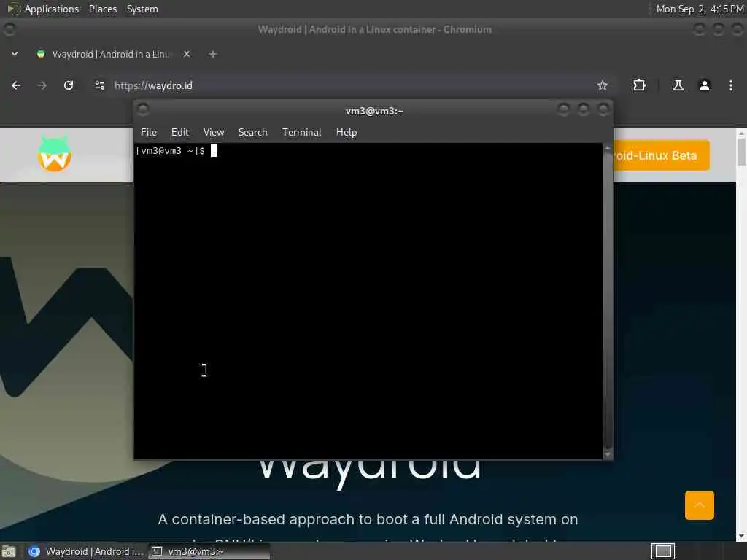Click the vm3@vm3:~ terminal title bar

coord(374,111)
